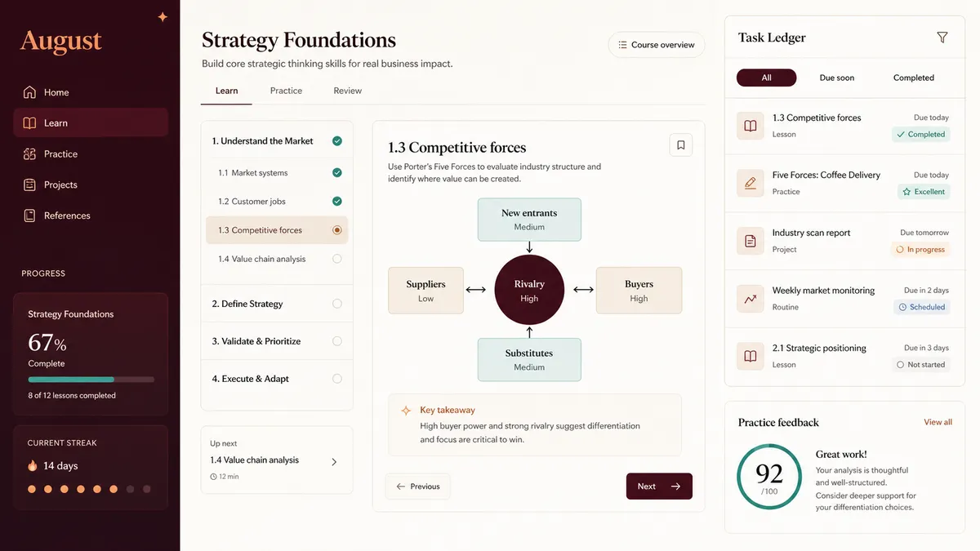
Task: Click the pencil icon for Five Forces: Coffee Delivery
Action: [750, 183]
